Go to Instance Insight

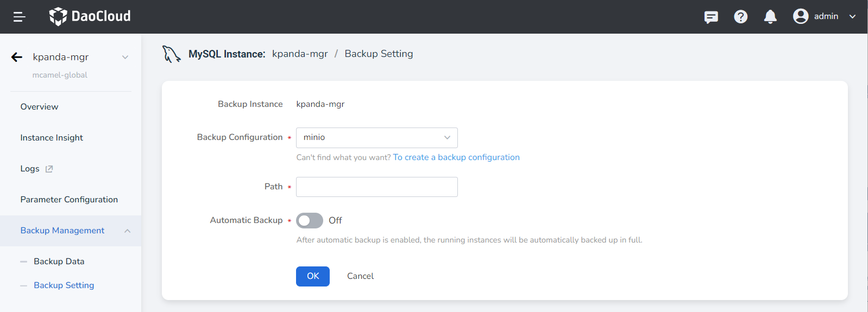tap(52, 138)
